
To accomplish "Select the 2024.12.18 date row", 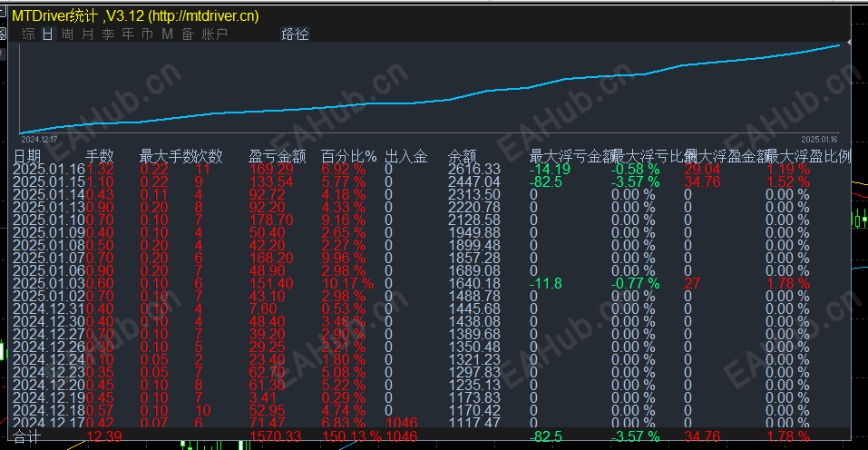I will tap(49, 411).
